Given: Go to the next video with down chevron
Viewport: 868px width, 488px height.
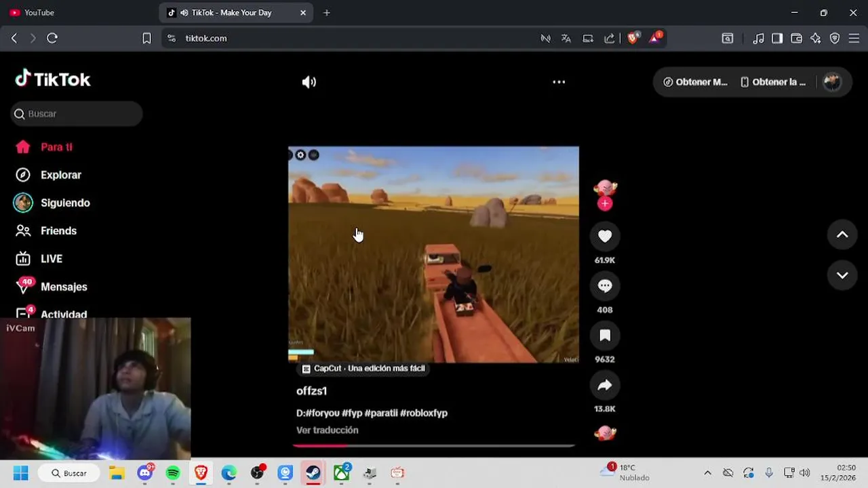Looking at the screenshot, I should [842, 275].
